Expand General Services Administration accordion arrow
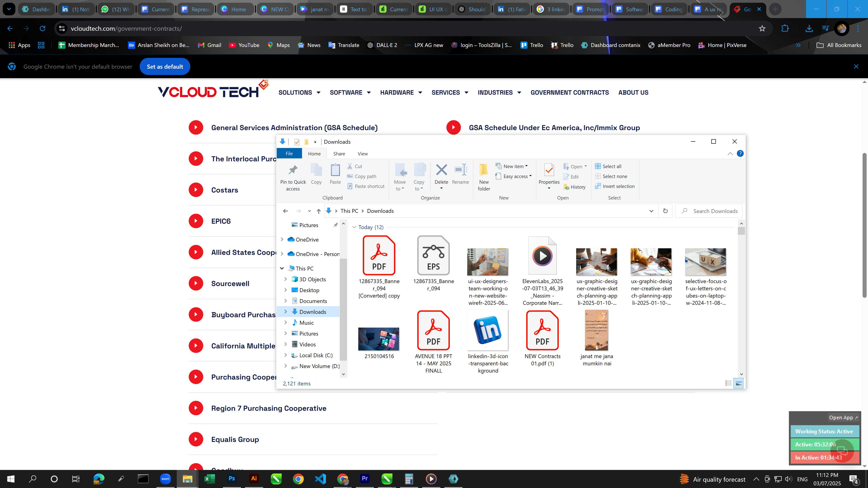868x488 pixels. click(x=196, y=128)
